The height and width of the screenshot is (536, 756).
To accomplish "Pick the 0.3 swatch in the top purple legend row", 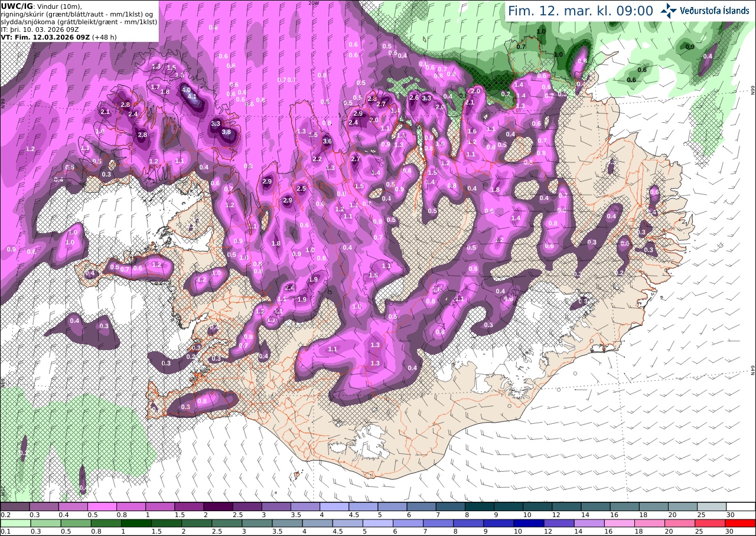I will (44, 506).
